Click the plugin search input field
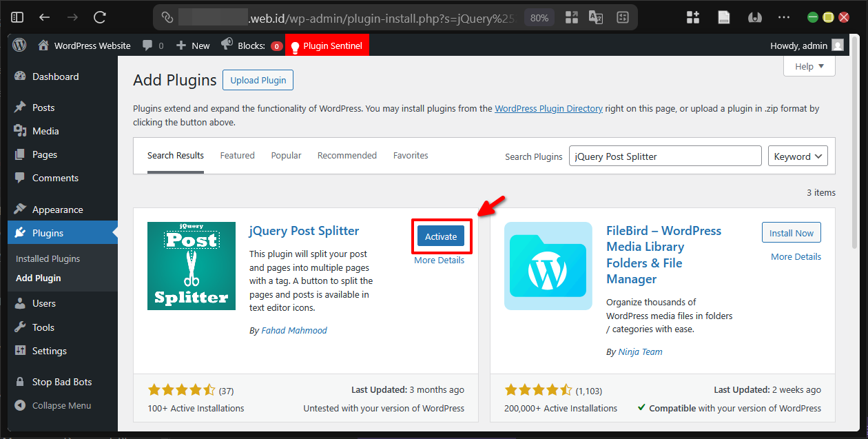Screen dimensions: 868x439 664,156
